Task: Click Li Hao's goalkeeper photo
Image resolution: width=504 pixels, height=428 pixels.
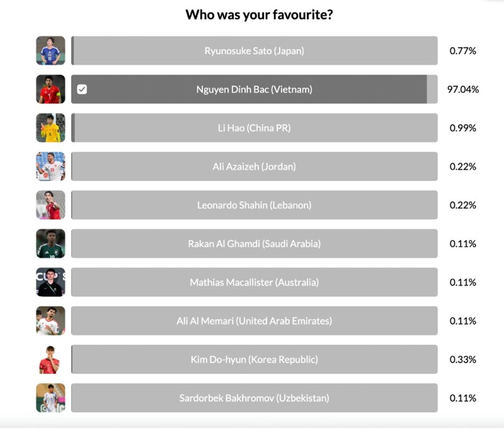Action: 51,128
